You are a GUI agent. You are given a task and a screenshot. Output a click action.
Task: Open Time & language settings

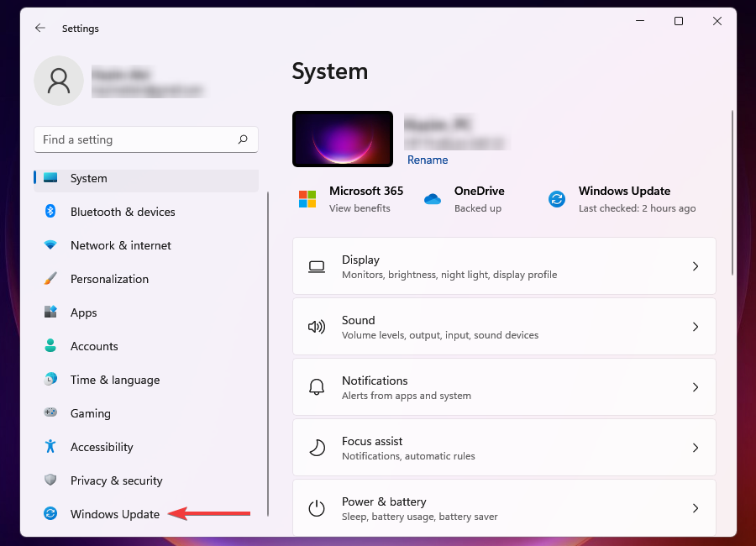pos(146,380)
